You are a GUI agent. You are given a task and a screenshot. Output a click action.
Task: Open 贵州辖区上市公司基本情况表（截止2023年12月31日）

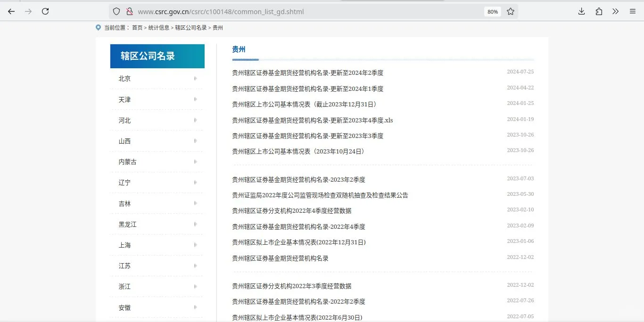[304, 104]
